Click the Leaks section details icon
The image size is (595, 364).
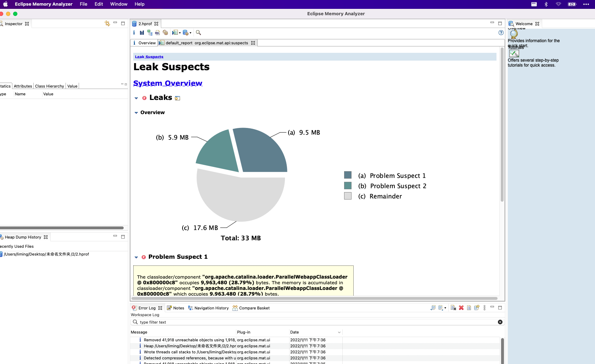tap(178, 98)
